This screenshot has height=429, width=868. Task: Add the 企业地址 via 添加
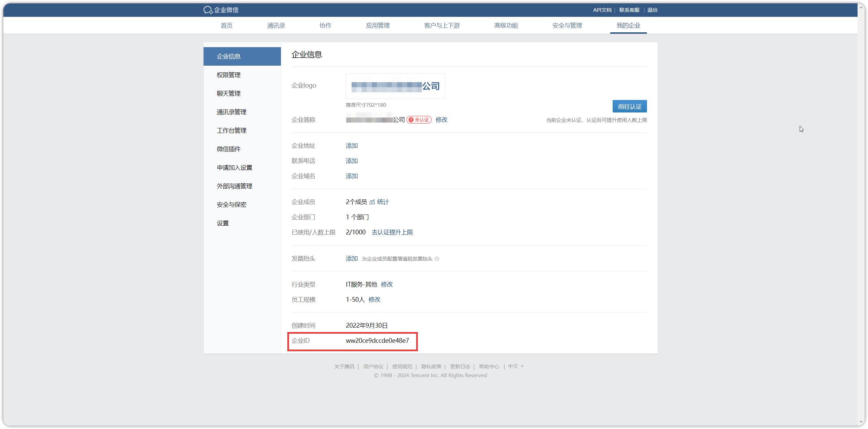[x=352, y=146]
